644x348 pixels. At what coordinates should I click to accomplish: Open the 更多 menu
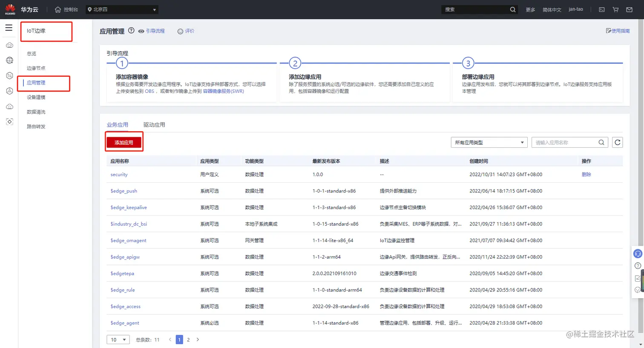tap(530, 9)
